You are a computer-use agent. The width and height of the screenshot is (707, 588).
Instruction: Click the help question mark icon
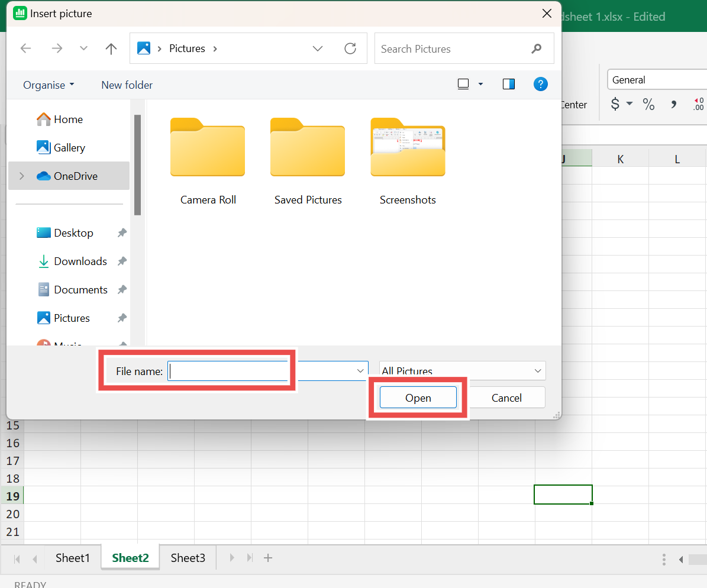tap(540, 85)
